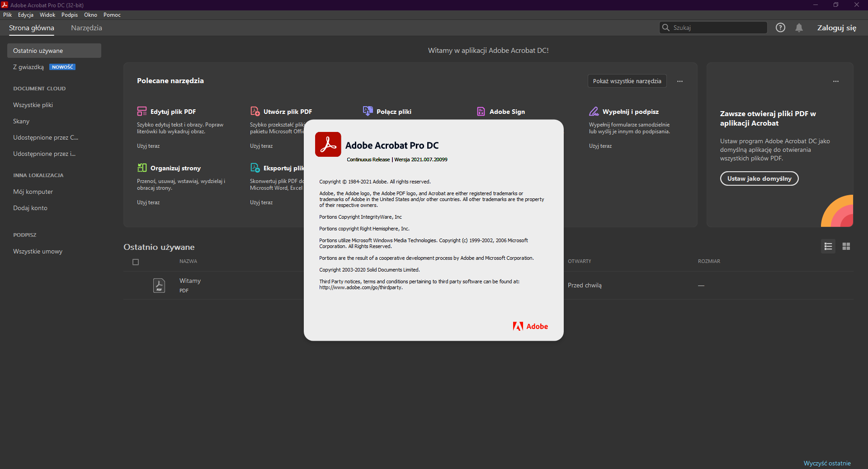Click the Acrobat icon in the title bar

click(5, 5)
